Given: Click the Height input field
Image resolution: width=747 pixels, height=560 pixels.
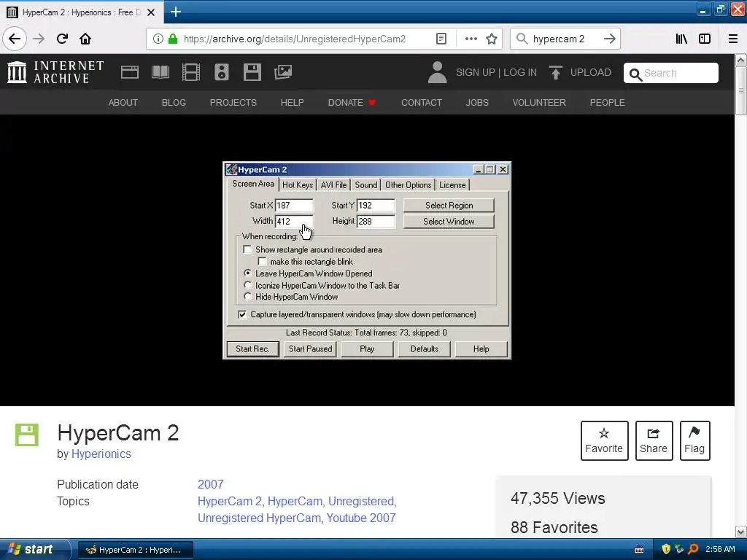Looking at the screenshot, I should tap(376, 221).
